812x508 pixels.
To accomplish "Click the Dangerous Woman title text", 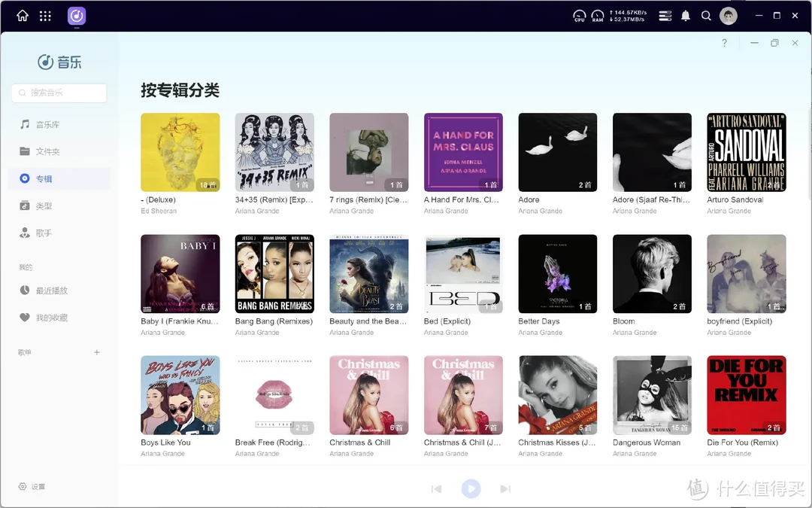I will pos(647,443).
